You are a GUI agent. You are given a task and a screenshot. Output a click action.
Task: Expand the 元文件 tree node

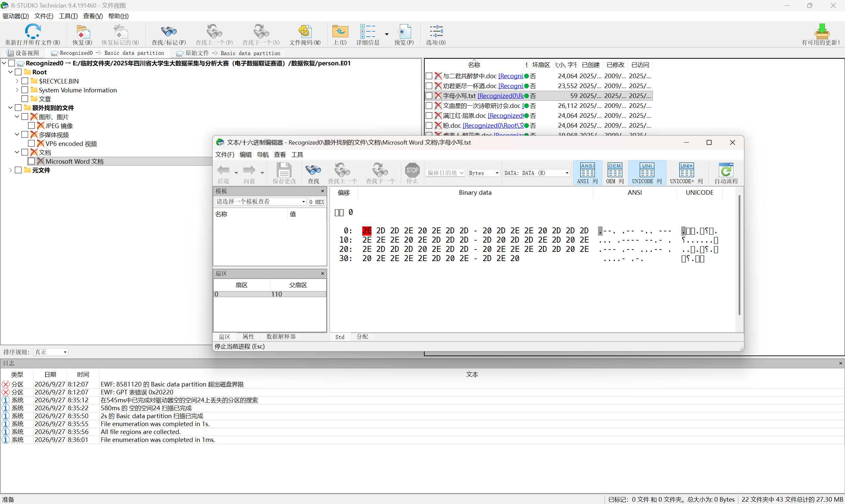tap(10, 170)
